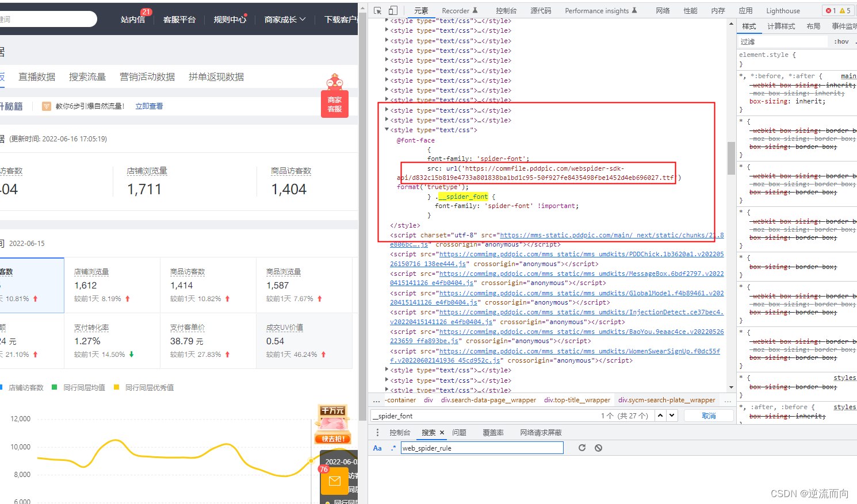857x504 pixels.
Task: Open the orange envelope message icon
Action: click(334, 481)
